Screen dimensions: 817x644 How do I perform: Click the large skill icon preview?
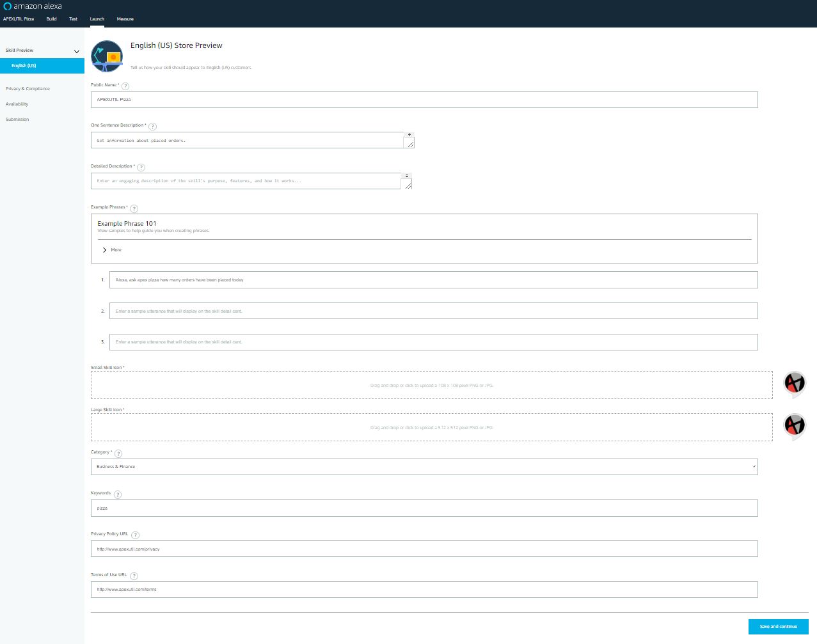tap(795, 426)
